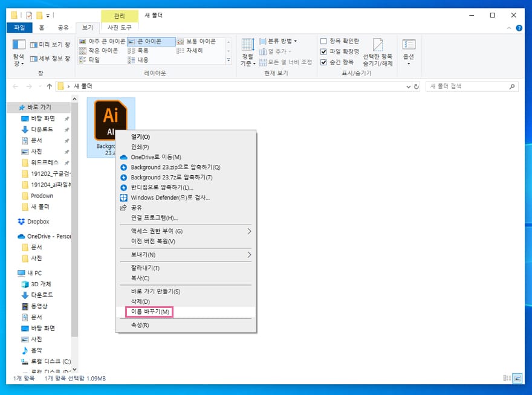
Task: Toggle the Preview pane (미리 보기 창)
Action: (x=50, y=45)
